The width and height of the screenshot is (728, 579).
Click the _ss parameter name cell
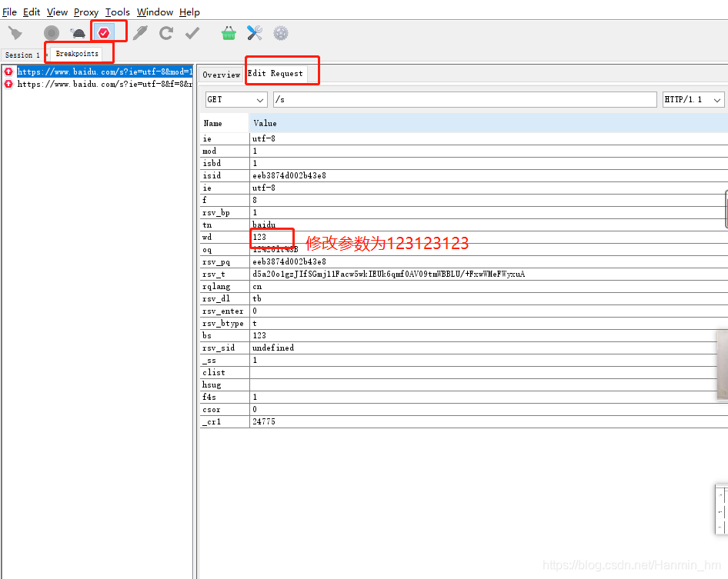pyautogui.click(x=225, y=360)
